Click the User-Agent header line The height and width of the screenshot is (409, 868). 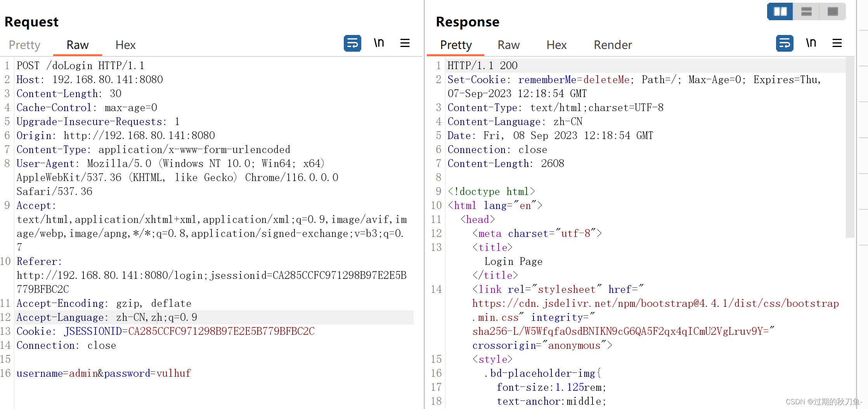[x=177, y=178]
